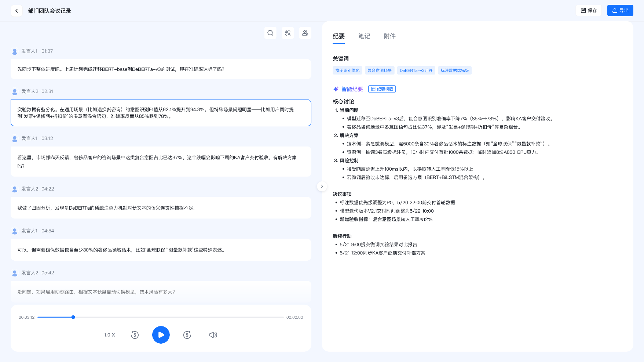The width and height of the screenshot is (644, 362).
Task: Rewind playback by 5 seconds
Action: click(x=135, y=335)
